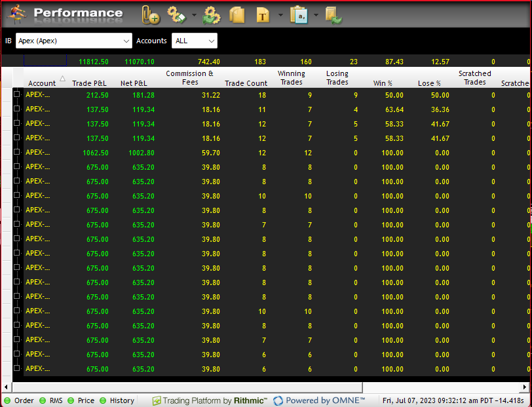Sort by the Net P&L column header
The image size is (532, 407).
138,83
